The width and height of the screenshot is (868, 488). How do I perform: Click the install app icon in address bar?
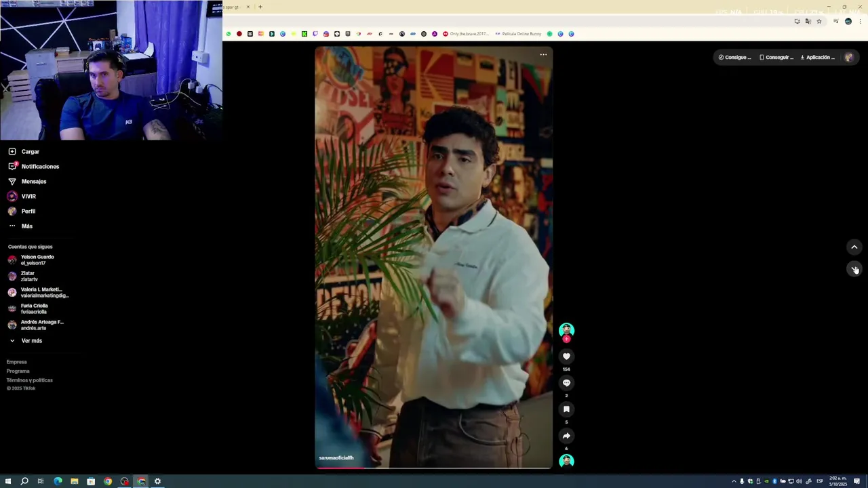point(797,22)
